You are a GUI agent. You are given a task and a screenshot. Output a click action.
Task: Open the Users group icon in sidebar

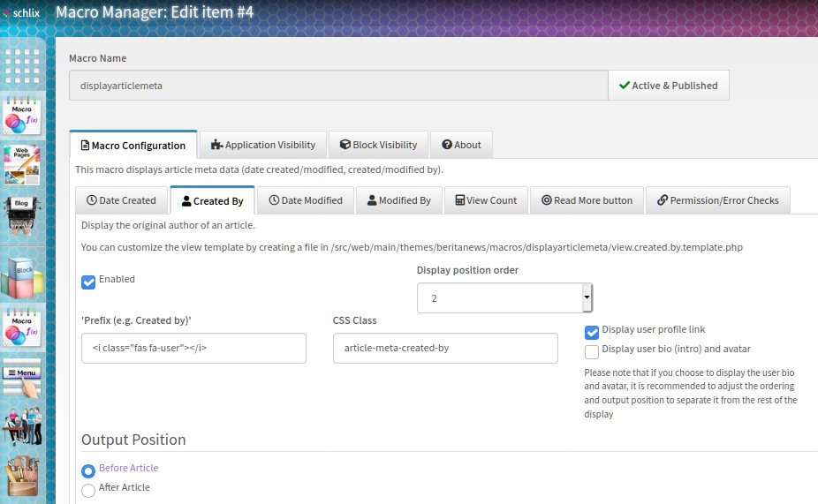click(x=22, y=427)
